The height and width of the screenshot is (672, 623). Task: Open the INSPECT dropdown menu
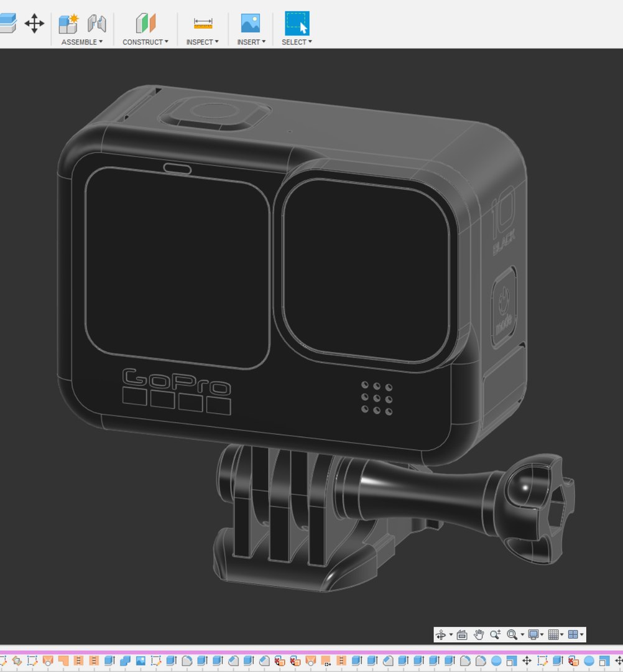click(202, 42)
